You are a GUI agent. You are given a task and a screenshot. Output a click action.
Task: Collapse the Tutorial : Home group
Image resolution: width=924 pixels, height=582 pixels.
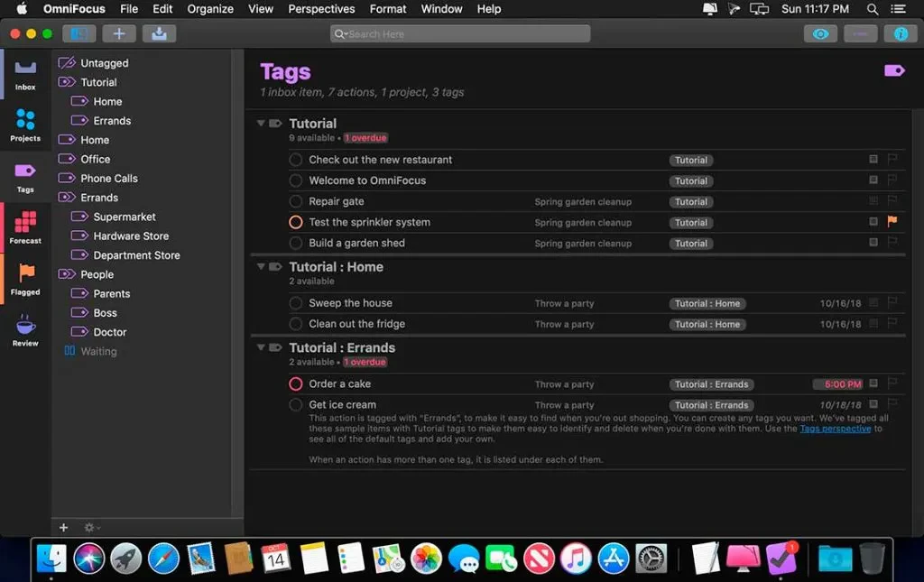(x=261, y=266)
